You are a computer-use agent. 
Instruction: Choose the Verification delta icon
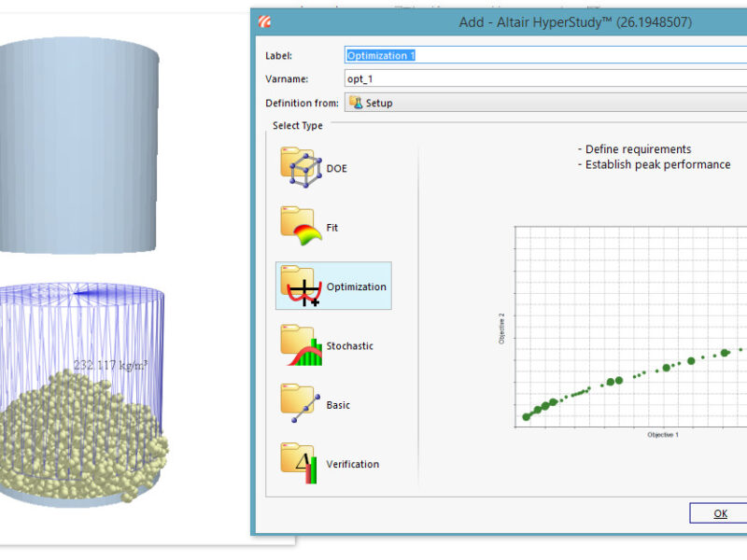pos(299,463)
